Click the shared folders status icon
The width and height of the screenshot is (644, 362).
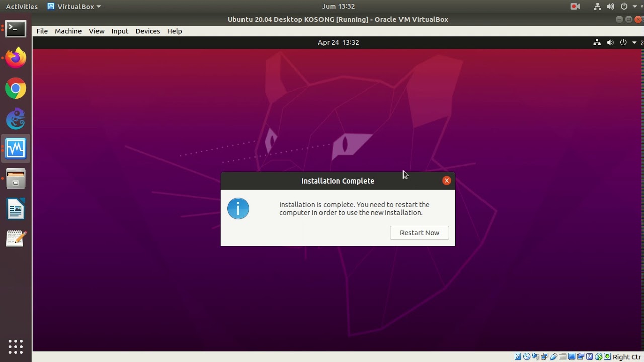coord(562,357)
